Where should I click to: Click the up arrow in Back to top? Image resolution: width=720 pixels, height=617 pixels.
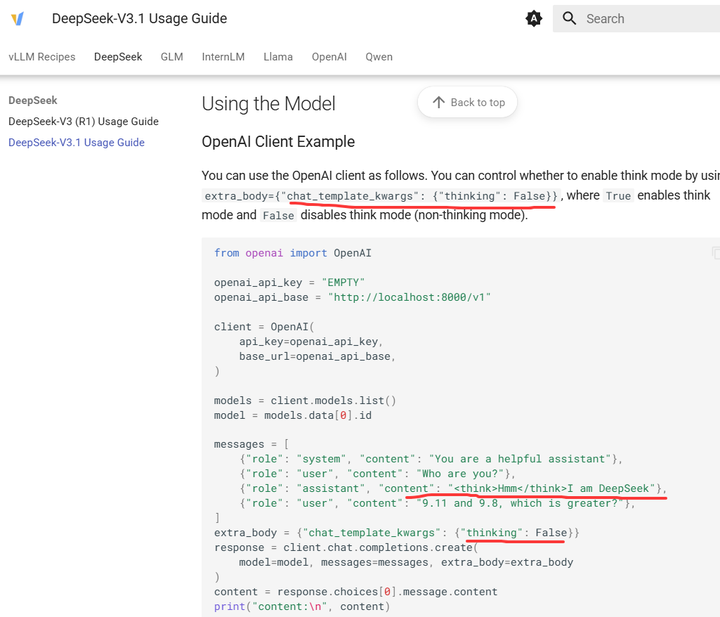tap(439, 102)
